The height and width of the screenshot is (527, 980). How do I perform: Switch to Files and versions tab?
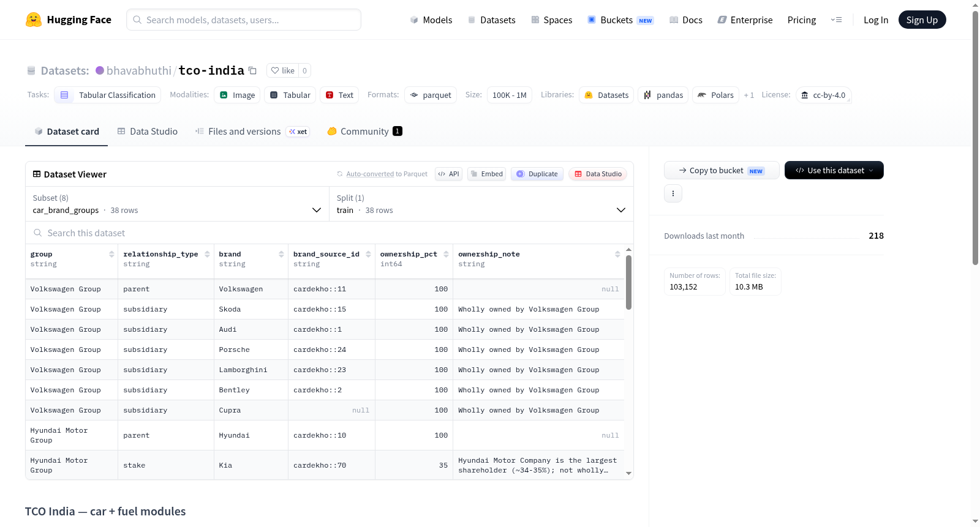[252, 131]
